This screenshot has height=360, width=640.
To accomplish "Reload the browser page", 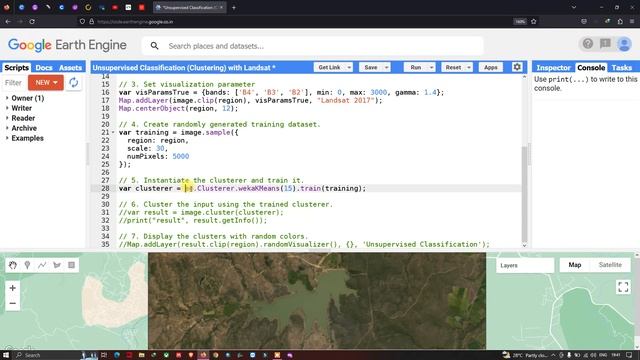I will pyautogui.click(x=32, y=21).
